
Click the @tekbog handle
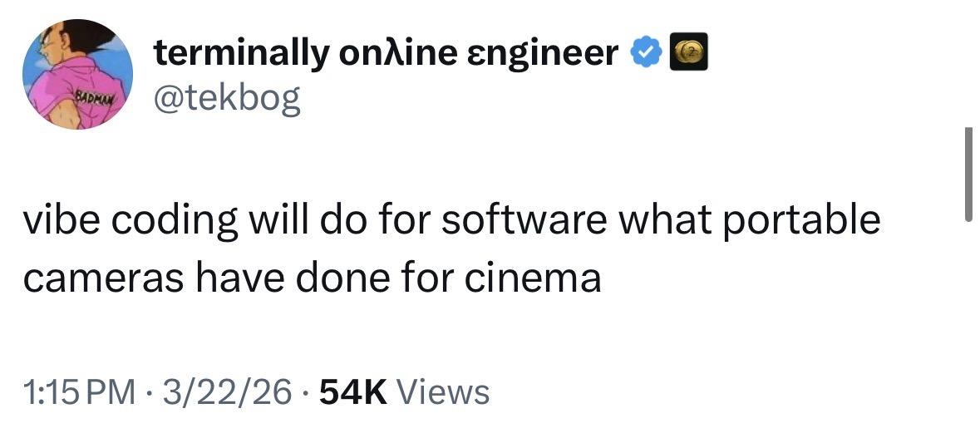226,100
